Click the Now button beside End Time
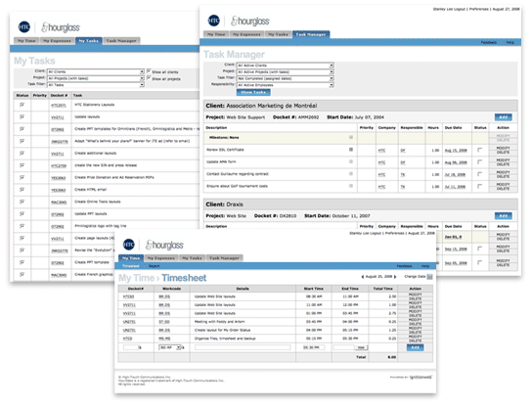The width and height of the screenshot is (532, 408). coord(361,347)
